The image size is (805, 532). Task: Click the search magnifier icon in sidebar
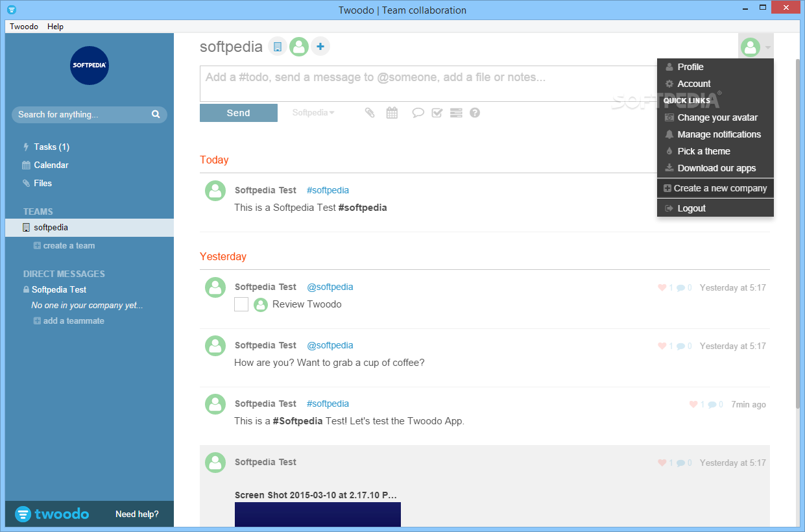[x=156, y=114]
